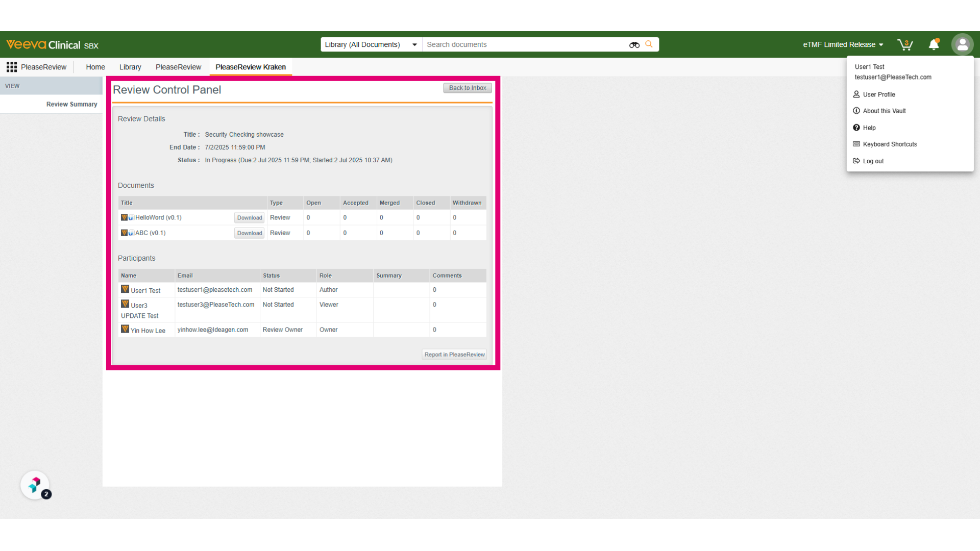Screen dimensions: 980x551
Task: Click testuser1@pleasetech.com email cell
Action: pyautogui.click(x=215, y=290)
